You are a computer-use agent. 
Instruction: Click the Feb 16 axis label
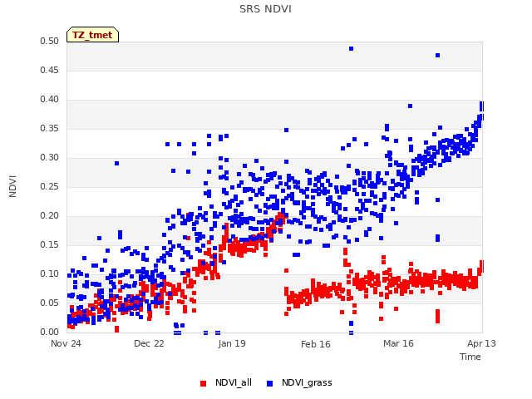316,344
